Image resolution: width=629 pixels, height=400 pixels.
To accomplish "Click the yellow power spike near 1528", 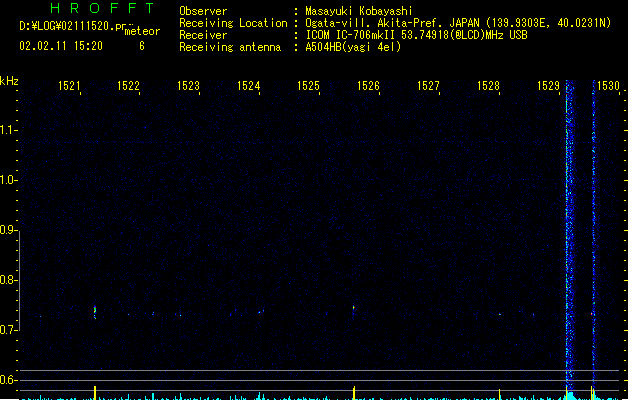I will pos(499,394).
